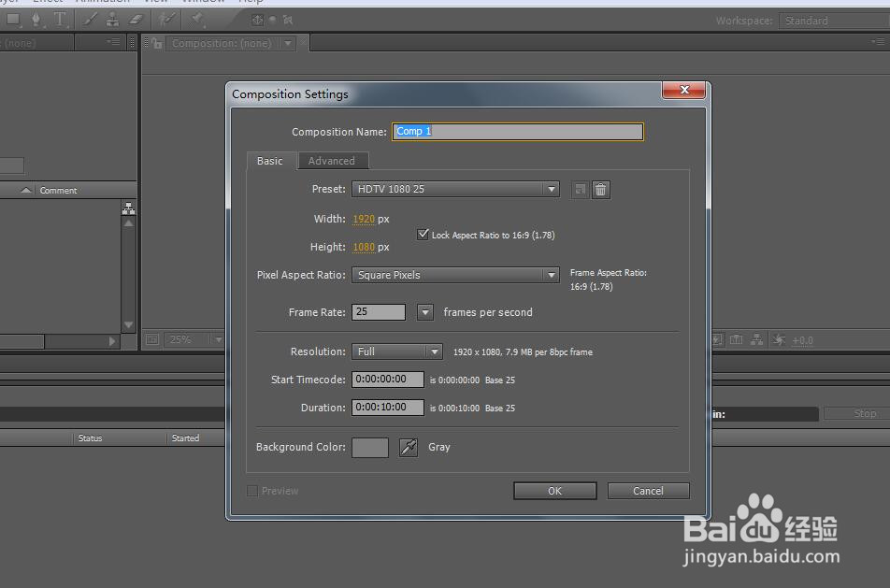Viewport: 890px width, 588px height.
Task: Close the Composition Settings dialog with X
Action: tap(684, 90)
